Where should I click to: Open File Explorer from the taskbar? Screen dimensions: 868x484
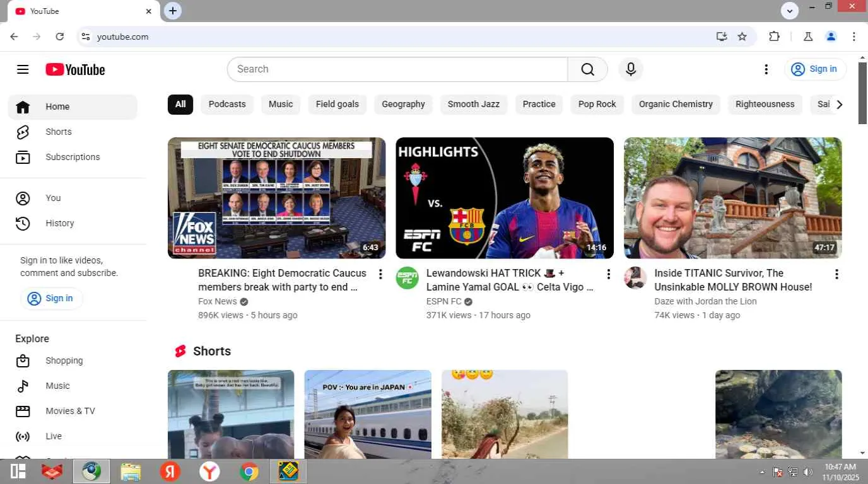[x=131, y=471]
